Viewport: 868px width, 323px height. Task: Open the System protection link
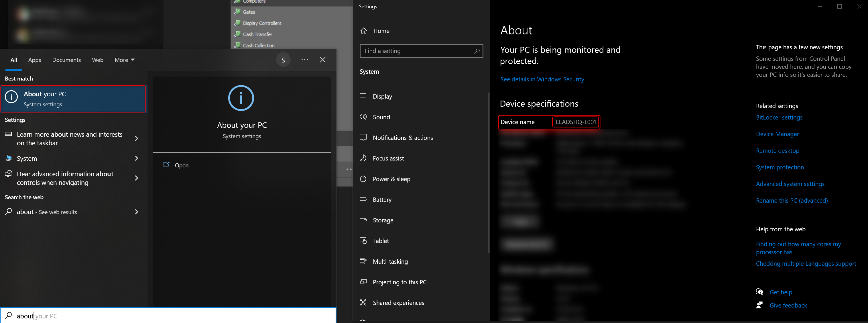point(780,167)
